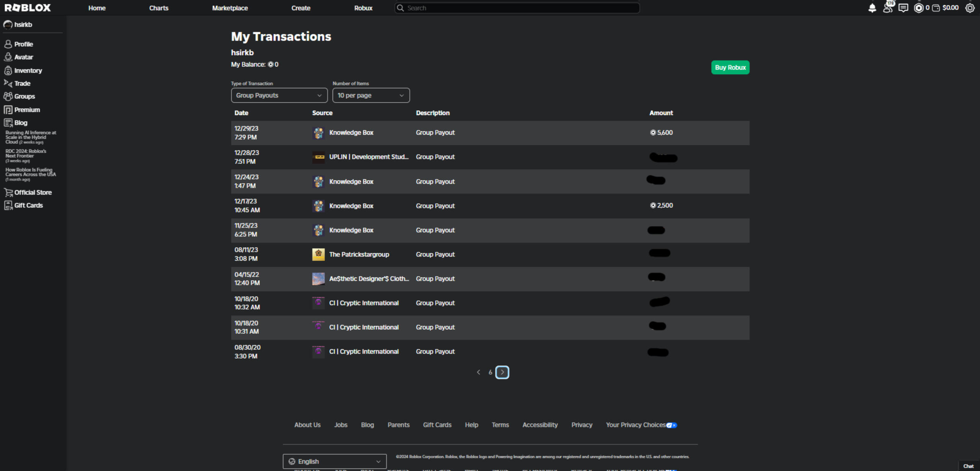Click The Patrickstargroup group icon

coord(318,254)
